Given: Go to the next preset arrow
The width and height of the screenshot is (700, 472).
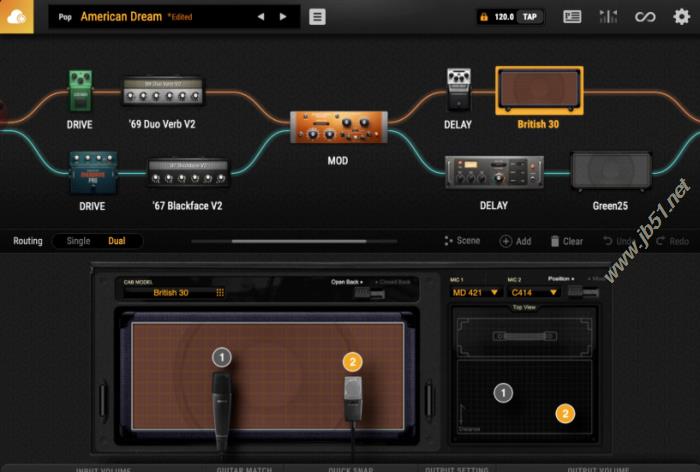Looking at the screenshot, I should 283,17.
